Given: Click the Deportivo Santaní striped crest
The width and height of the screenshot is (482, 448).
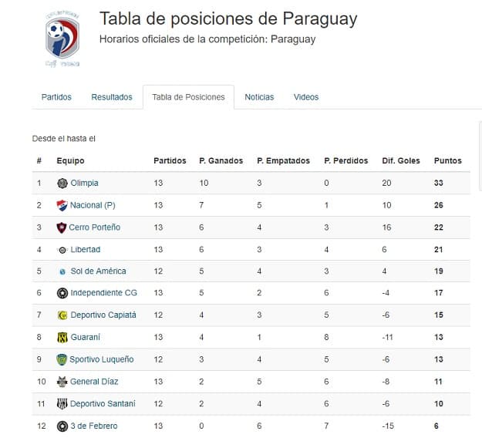Looking at the screenshot, I should pyautogui.click(x=62, y=403).
